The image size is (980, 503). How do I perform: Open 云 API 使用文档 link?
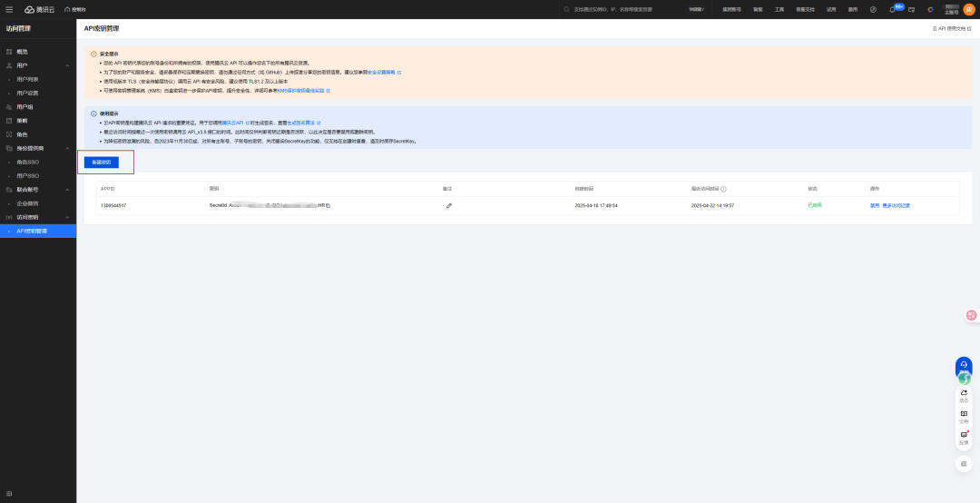(951, 29)
